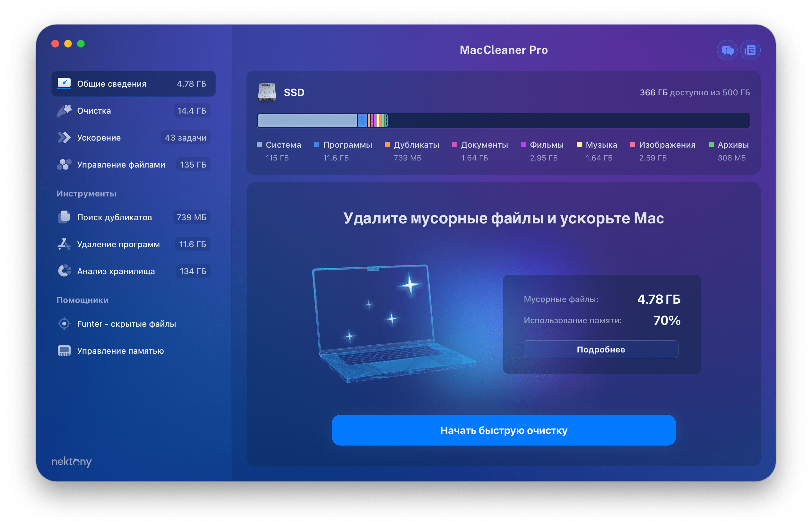Click the 14.4 ГБ cleanup size badge
This screenshot has width=812, height=529.
(x=192, y=110)
